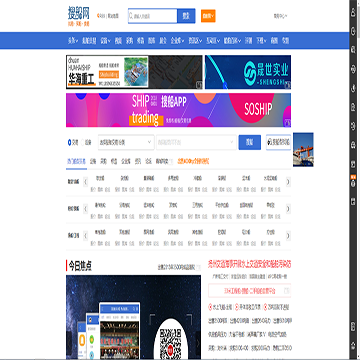Open the 搜船网 logo home link
Screen dimensions: 360x360
[79, 16]
